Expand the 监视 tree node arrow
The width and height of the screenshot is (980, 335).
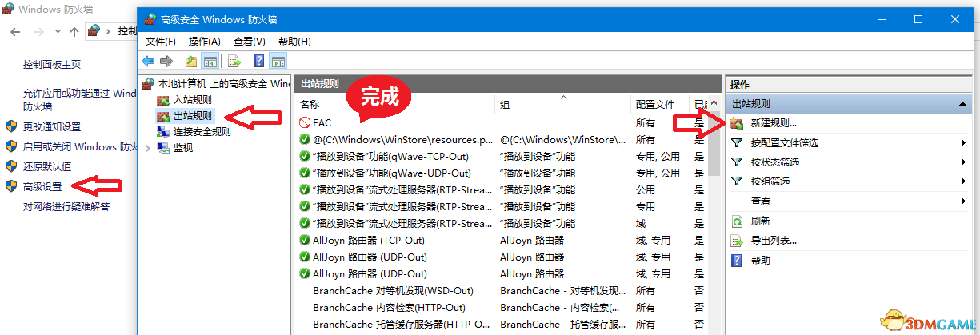point(148,148)
